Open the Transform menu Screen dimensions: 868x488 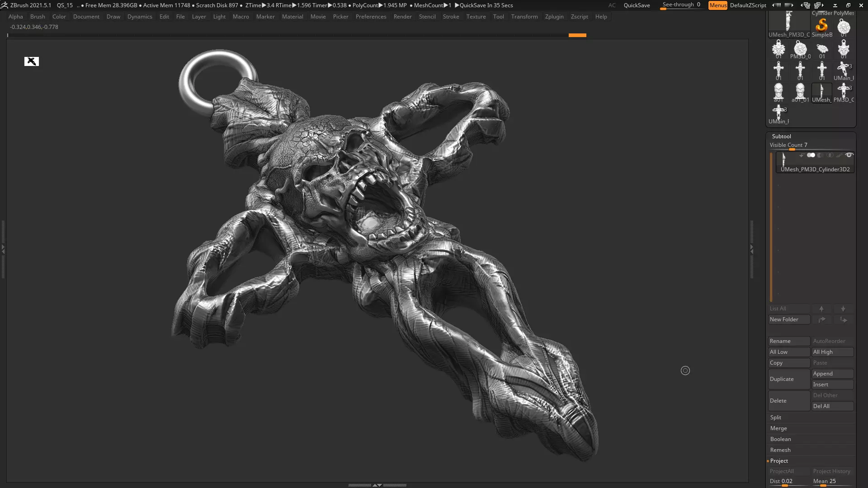(x=524, y=17)
